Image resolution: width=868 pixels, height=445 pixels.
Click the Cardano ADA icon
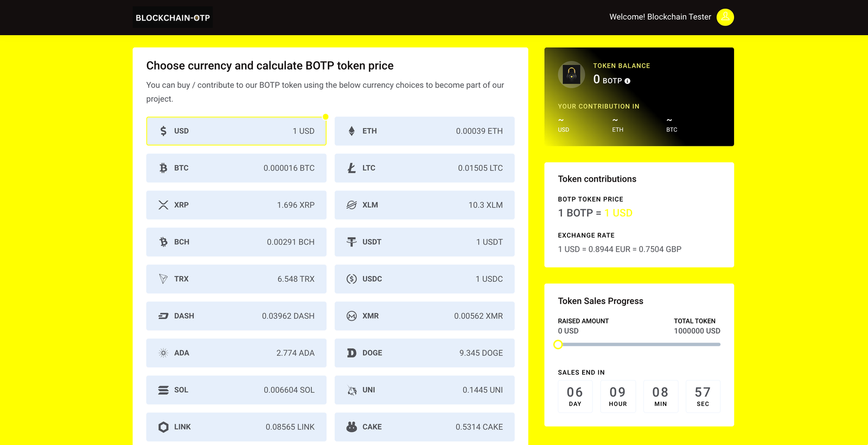click(x=163, y=353)
